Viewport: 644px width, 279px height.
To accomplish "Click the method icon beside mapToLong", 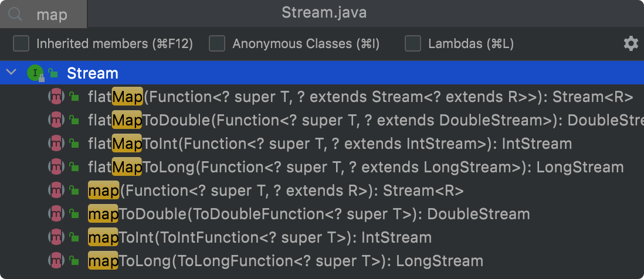I will tap(56, 260).
